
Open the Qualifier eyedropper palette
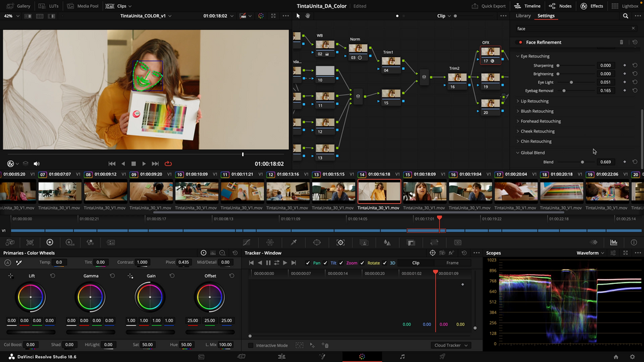(x=293, y=243)
